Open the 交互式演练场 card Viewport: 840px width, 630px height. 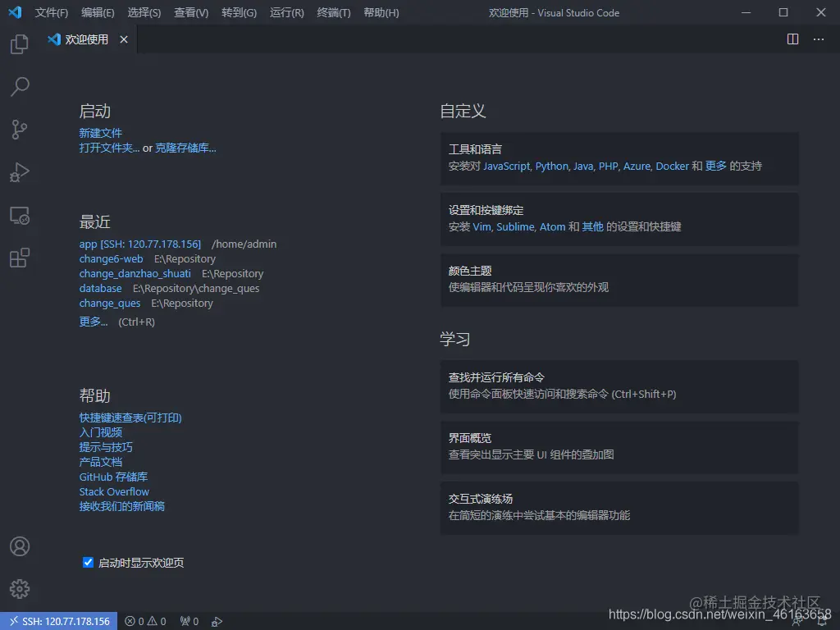point(619,507)
